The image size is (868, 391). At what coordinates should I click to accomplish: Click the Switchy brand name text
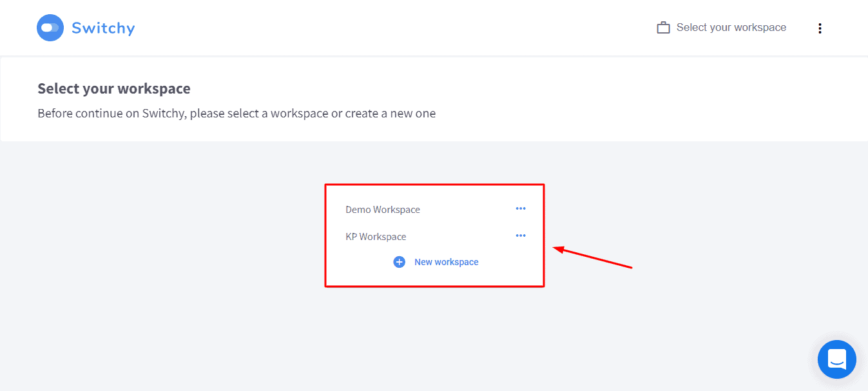point(103,28)
